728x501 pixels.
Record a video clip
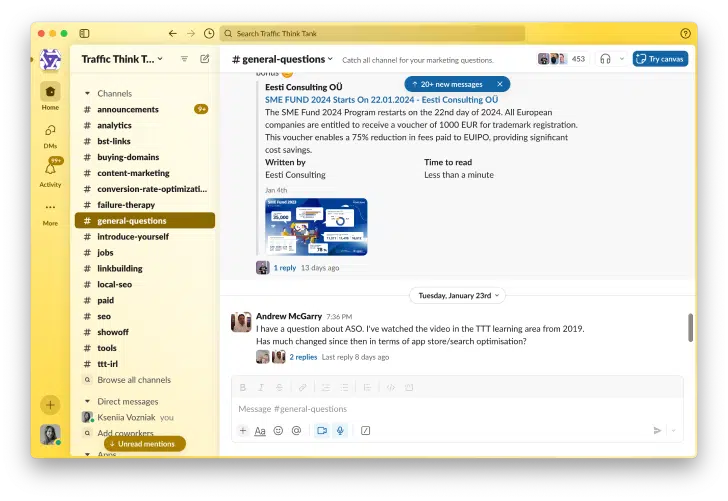coord(321,431)
